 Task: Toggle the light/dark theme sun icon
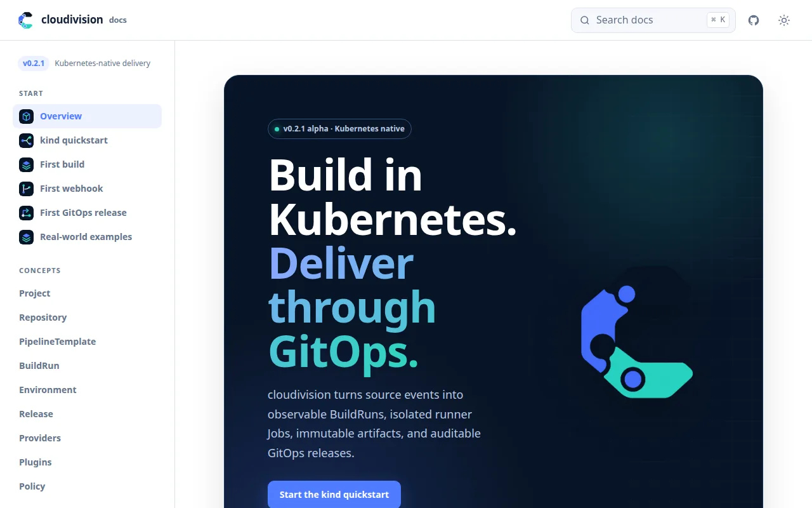point(784,20)
